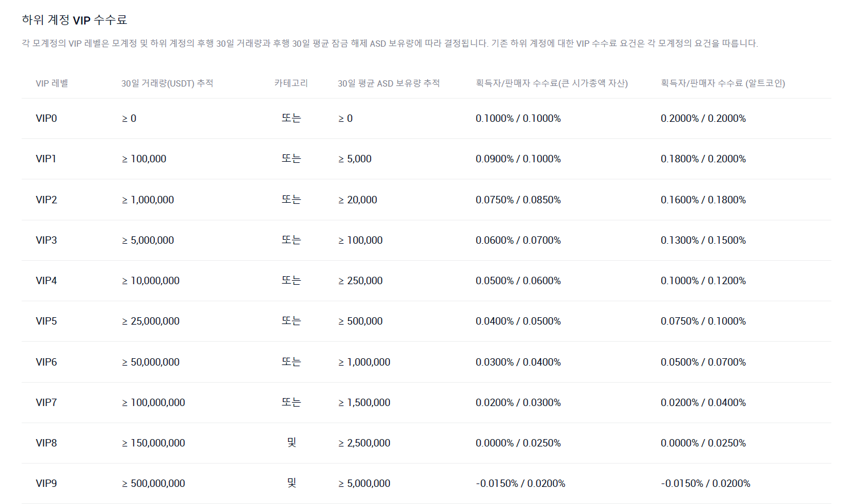The width and height of the screenshot is (853, 504).
Task: Select VIP2 volume value 1,000,000
Action: pos(148,200)
